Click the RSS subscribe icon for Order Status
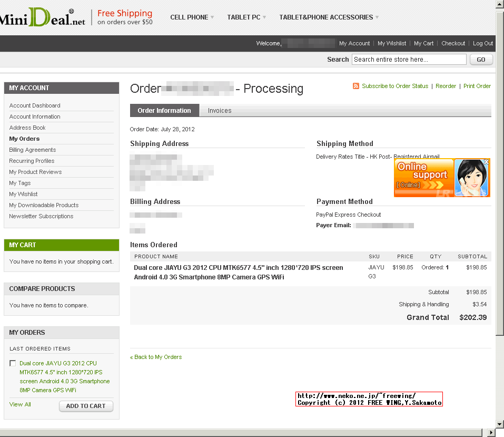 point(356,86)
